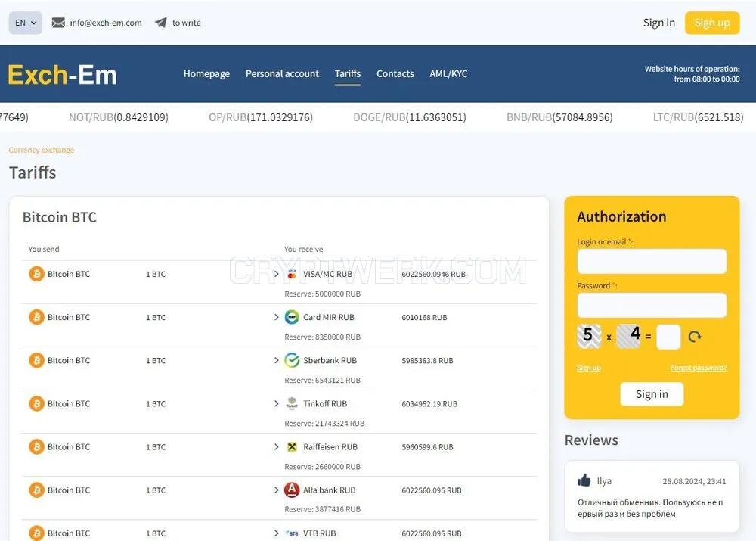
Task: Click the Currency exchange breadcrumb
Action: tap(42, 150)
